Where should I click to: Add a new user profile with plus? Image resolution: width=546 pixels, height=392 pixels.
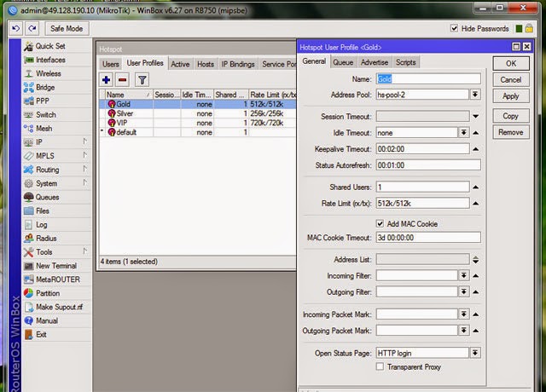(x=106, y=80)
